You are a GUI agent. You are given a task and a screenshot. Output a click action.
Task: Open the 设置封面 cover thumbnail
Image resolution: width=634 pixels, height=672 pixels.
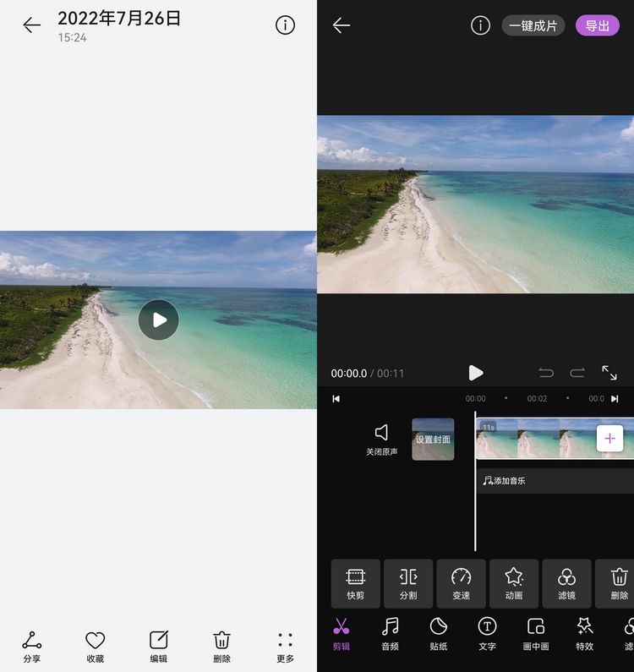433,440
